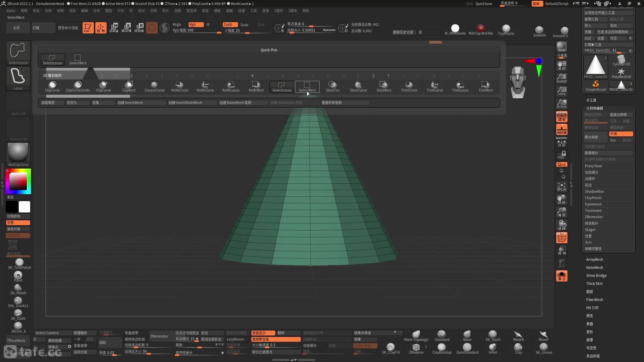Toggle Edit mode button
Viewport: 644px width, 362px height.
coord(88,27)
